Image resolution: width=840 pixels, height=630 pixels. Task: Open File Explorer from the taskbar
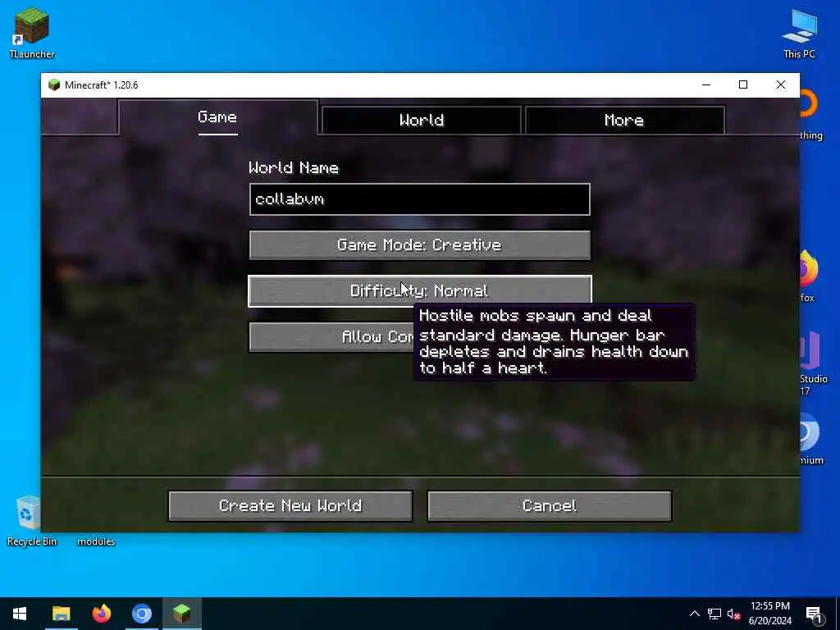pos(61,614)
